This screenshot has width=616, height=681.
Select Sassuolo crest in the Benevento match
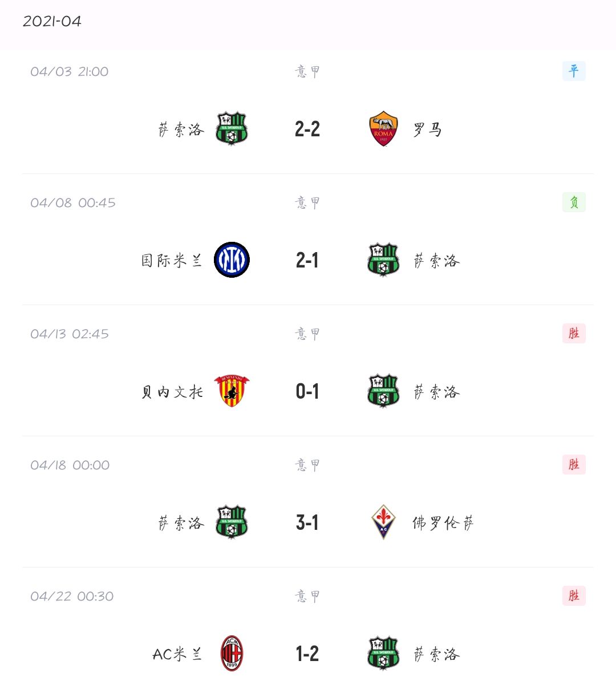click(383, 391)
